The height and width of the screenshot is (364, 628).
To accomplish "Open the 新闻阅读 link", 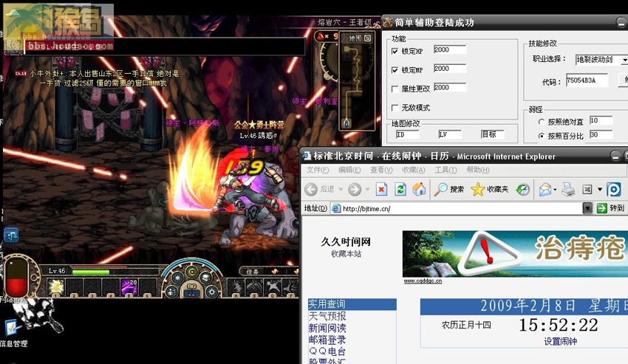I will tap(327, 328).
